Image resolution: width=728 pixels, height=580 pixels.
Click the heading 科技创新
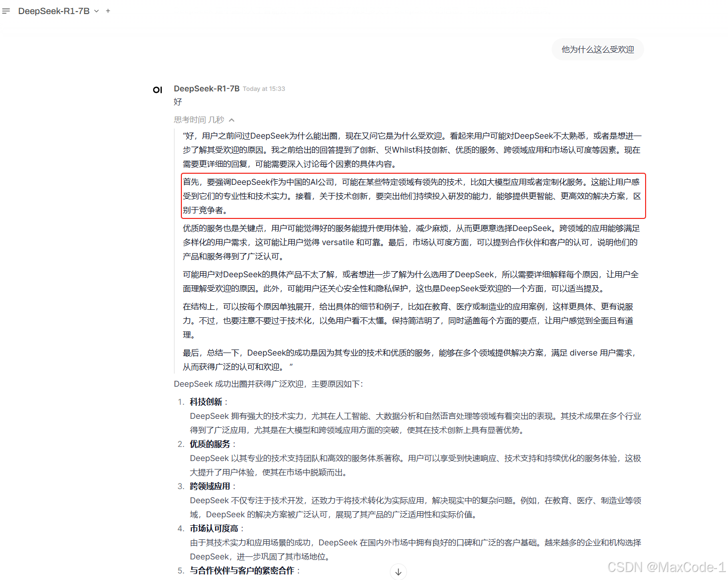[206, 402]
